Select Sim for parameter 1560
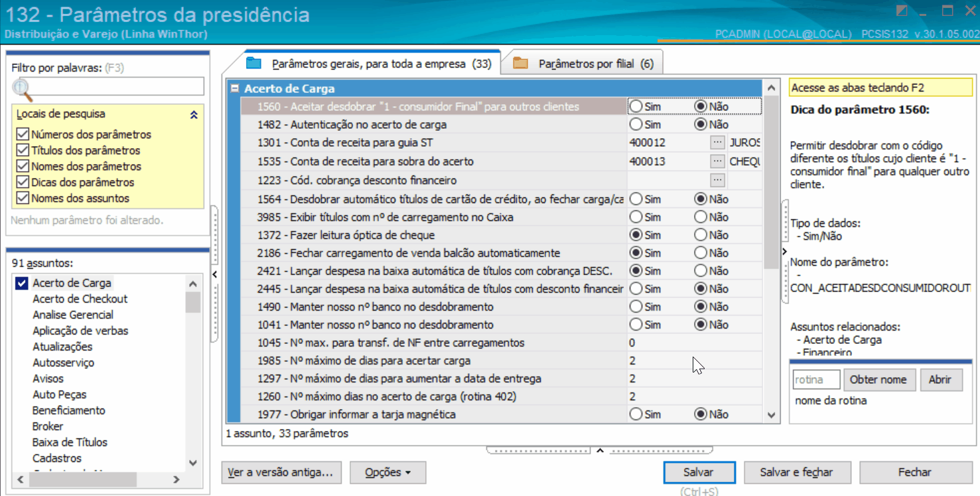The height and width of the screenshot is (496, 980). pyautogui.click(x=636, y=106)
